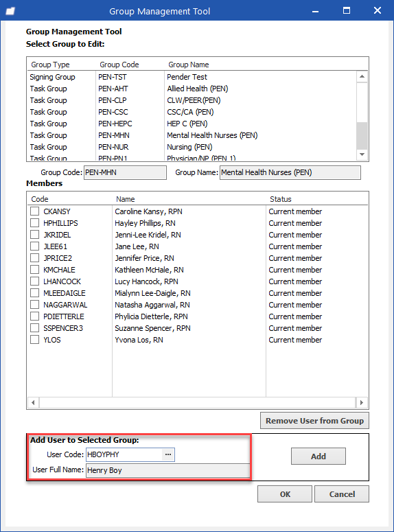This screenshot has width=394, height=532.
Task: Click the name Yvona Los, RN
Action: point(139,340)
